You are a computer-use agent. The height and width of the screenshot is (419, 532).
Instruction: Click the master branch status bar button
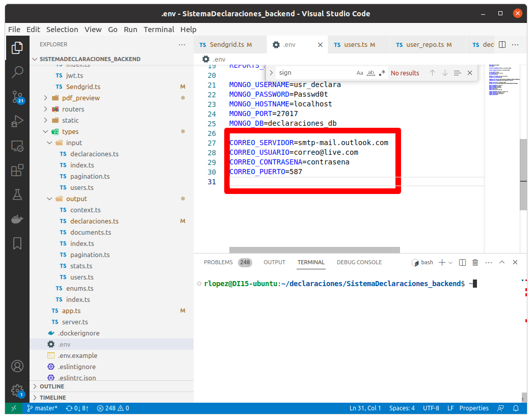(x=42, y=408)
